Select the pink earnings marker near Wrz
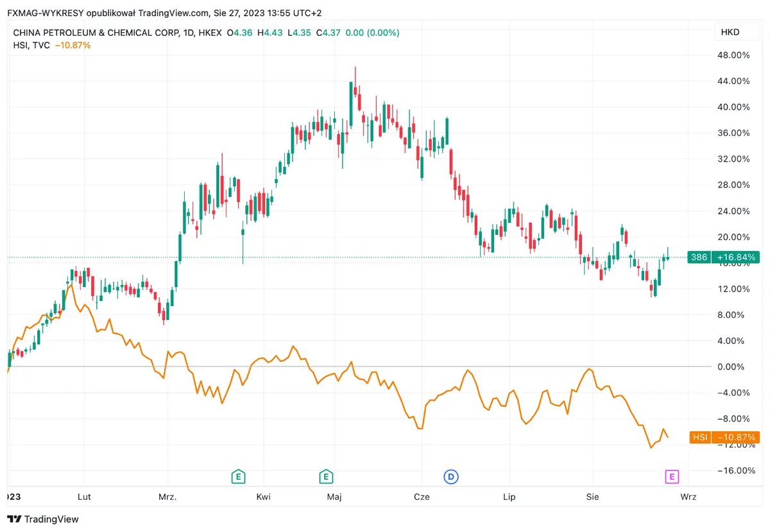 pyautogui.click(x=672, y=477)
